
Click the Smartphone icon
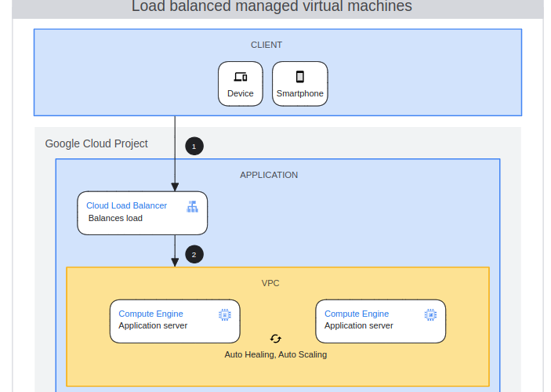click(299, 77)
